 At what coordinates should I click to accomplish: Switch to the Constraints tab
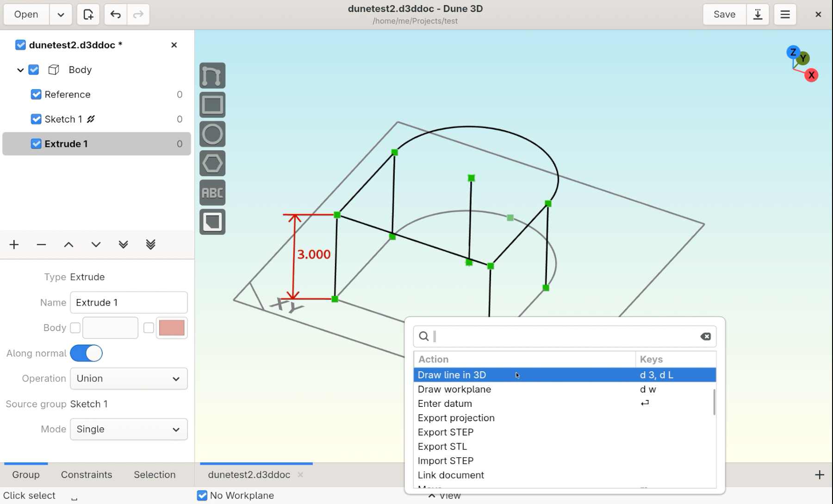coord(87,475)
